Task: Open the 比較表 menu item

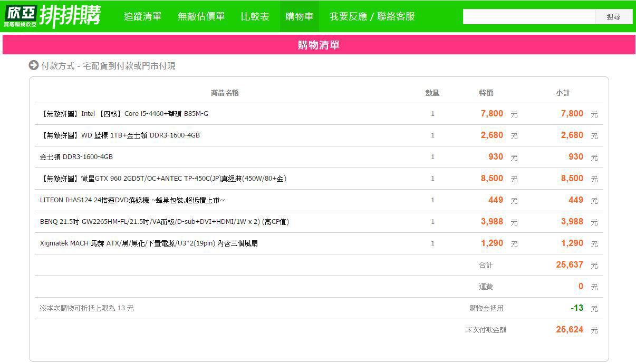Action: 255,16
